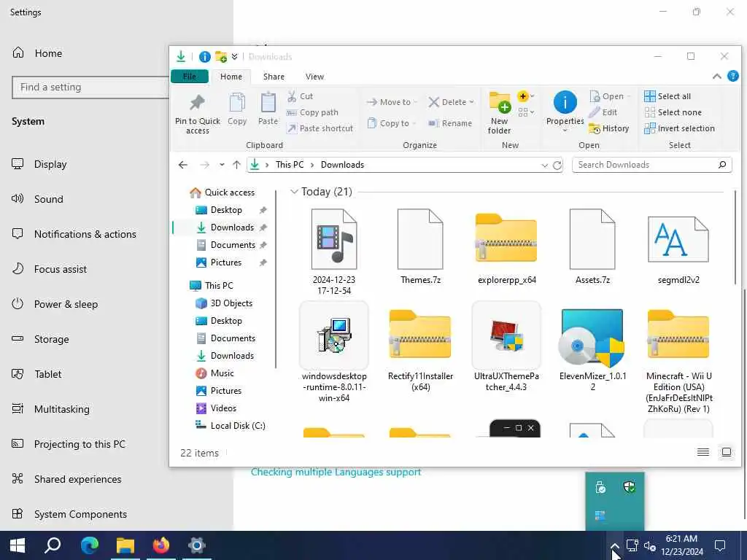The height and width of the screenshot is (560, 747).
Task: Open recent locations dropdown arrow
Action: point(222,165)
